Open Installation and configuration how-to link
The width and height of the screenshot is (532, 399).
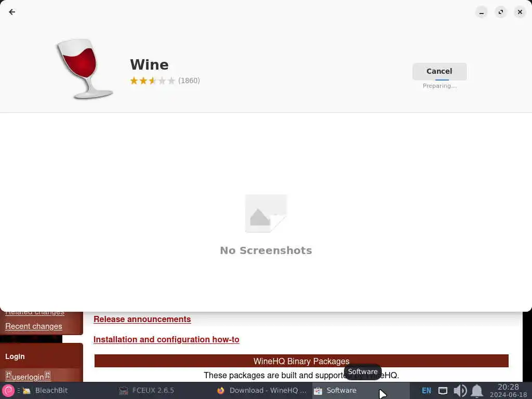point(166,340)
